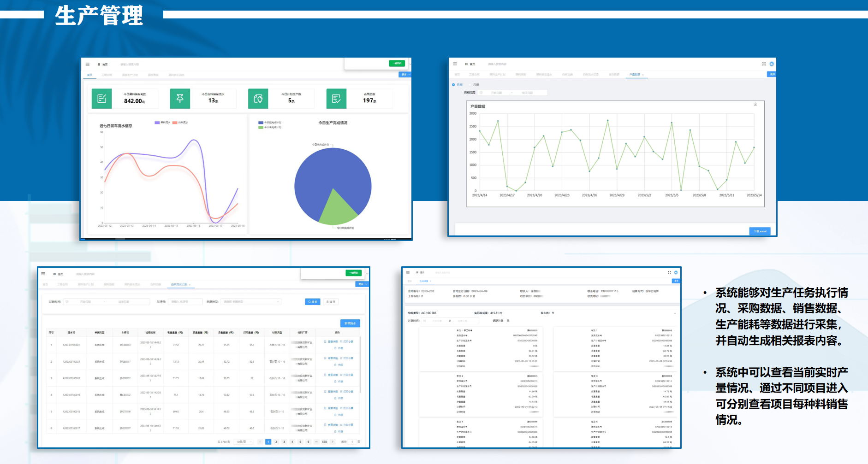868x464 pixels.
Task: View details icon for row A202305180022
Action: pos(325,341)
